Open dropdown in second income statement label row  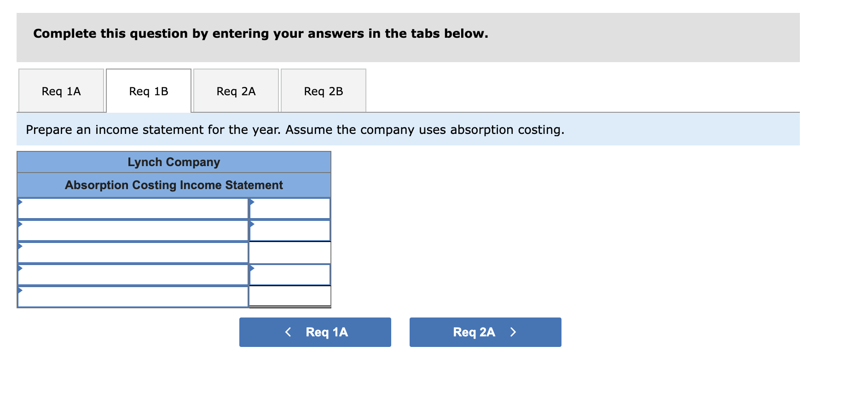pos(21,225)
